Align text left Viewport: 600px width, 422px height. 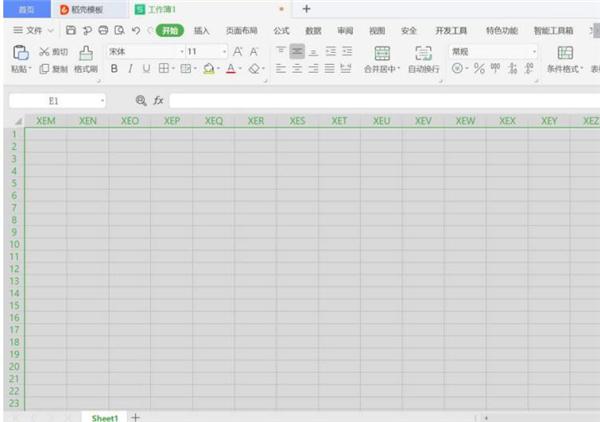pos(281,69)
